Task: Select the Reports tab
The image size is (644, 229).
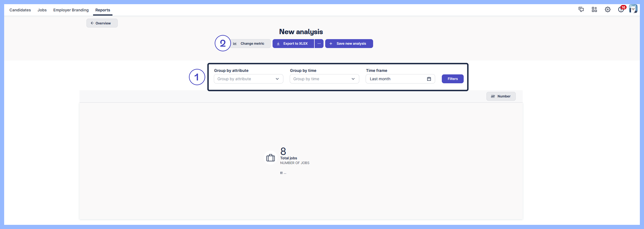Action: [x=102, y=10]
